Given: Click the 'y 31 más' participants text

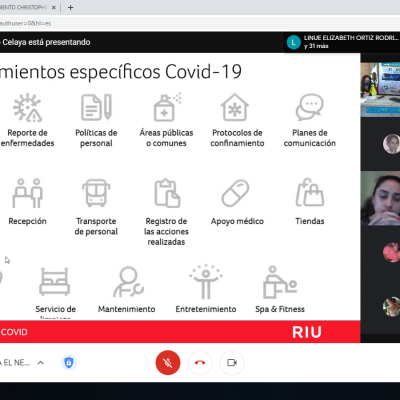Looking at the screenshot, I should point(316,46).
